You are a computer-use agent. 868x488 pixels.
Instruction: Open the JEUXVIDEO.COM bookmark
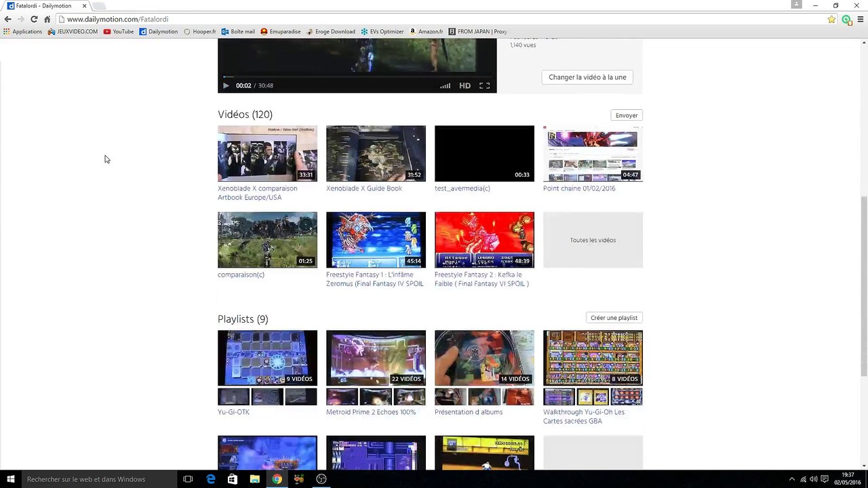(x=73, y=31)
